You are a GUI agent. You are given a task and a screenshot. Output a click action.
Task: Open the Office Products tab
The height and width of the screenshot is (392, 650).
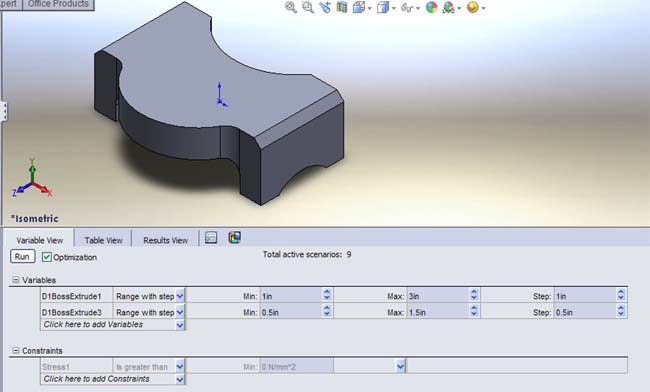(58, 4)
